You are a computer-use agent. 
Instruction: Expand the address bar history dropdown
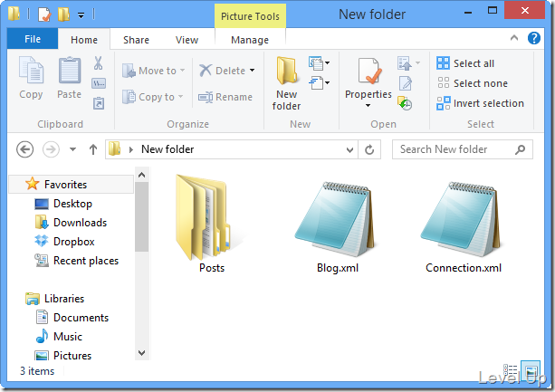click(349, 149)
